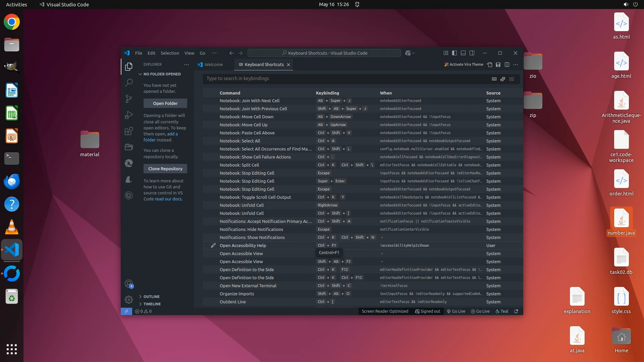This screenshot has width=644, height=362.
Task: Open the Selection menu
Action: (170, 53)
